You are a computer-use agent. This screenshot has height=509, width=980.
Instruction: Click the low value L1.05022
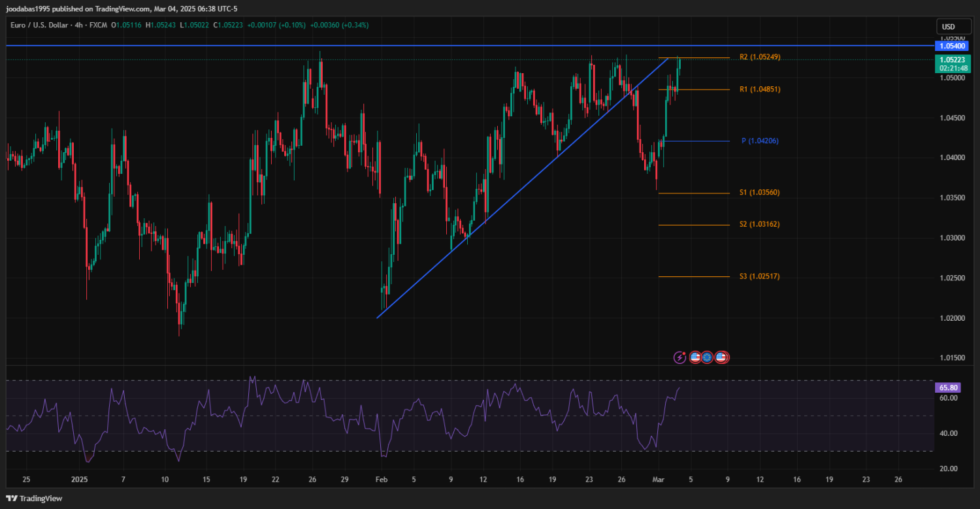click(194, 25)
